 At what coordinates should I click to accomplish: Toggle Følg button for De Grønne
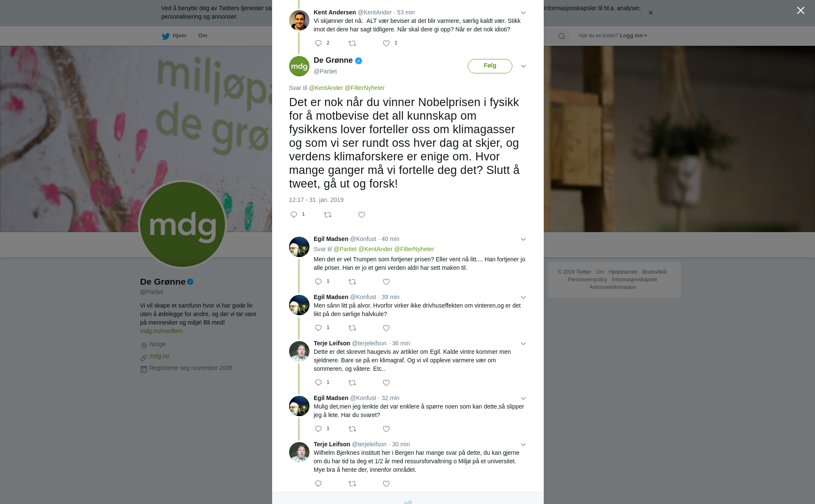(x=490, y=66)
